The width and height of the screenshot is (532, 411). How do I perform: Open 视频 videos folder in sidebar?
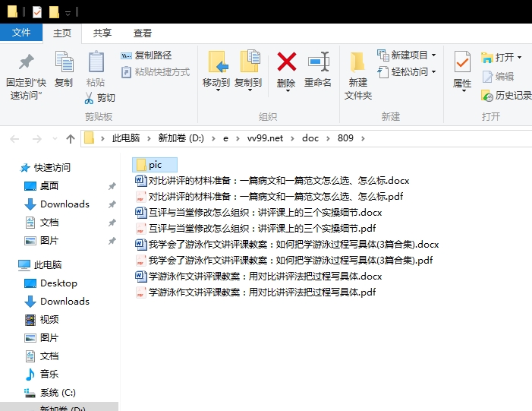click(49, 319)
